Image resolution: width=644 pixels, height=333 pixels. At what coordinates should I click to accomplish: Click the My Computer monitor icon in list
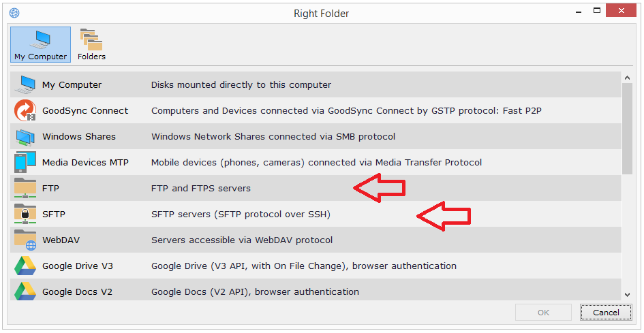[26, 84]
